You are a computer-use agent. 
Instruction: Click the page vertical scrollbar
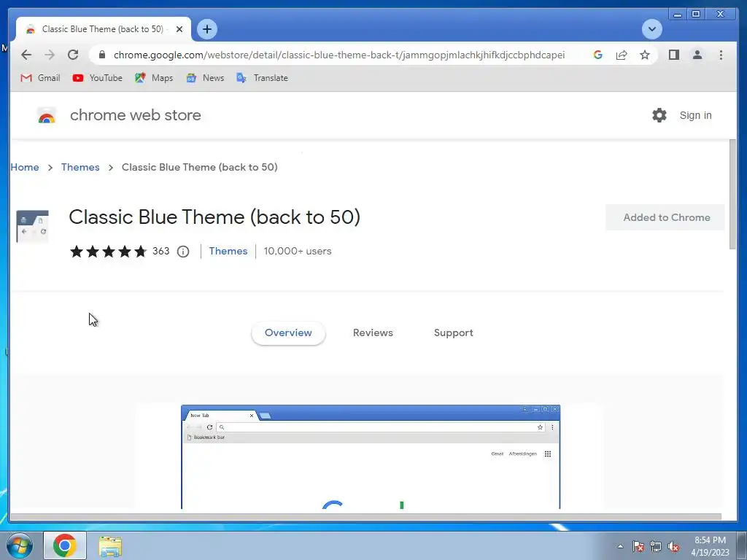(x=732, y=194)
